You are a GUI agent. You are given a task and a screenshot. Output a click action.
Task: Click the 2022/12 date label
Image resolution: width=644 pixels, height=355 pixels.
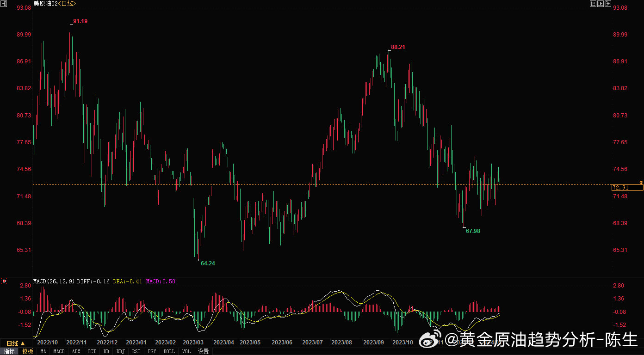pos(107,343)
